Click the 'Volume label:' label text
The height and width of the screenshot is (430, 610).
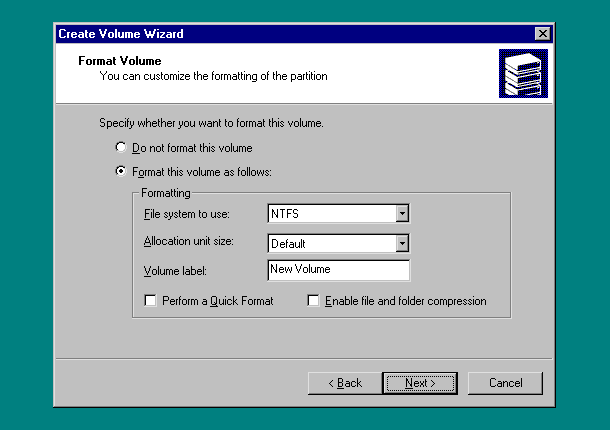coord(175,271)
